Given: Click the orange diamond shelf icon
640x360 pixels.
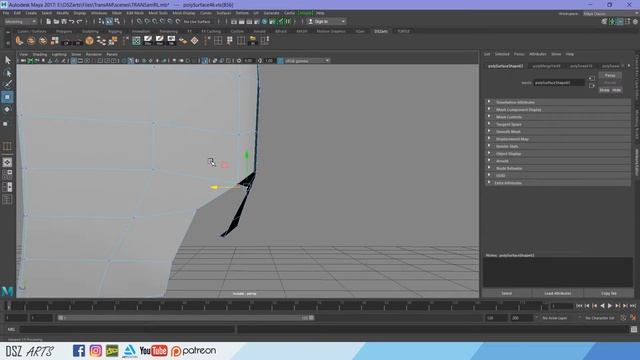Looking at the screenshot, I should click(x=195, y=40).
